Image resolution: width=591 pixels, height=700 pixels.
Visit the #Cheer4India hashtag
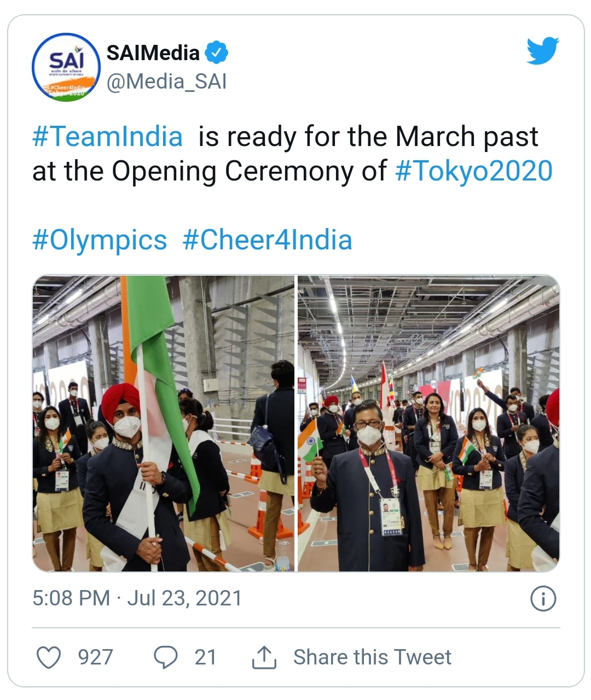coord(267,240)
